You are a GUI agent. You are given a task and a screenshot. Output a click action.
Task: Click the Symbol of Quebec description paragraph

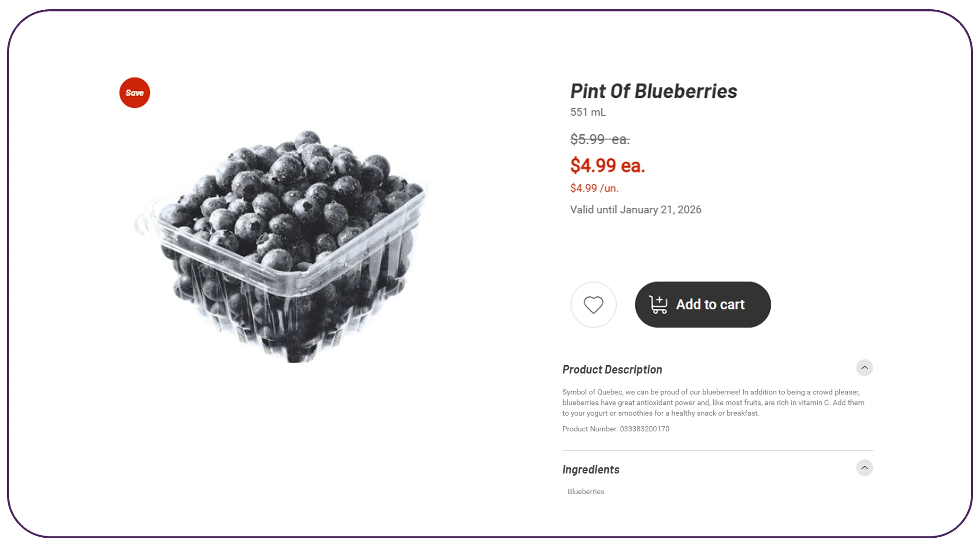[x=712, y=403]
